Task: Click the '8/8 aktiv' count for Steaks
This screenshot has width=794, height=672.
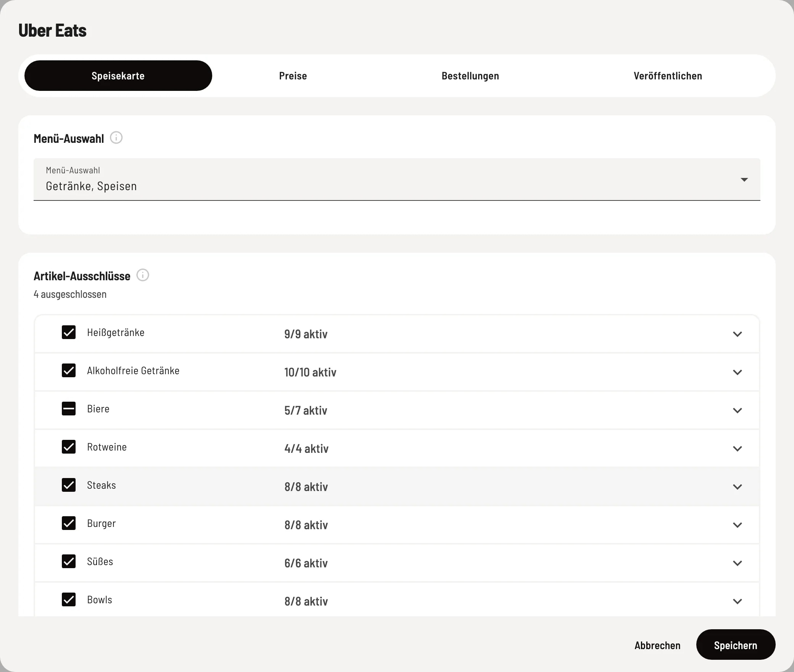Action: (x=306, y=487)
